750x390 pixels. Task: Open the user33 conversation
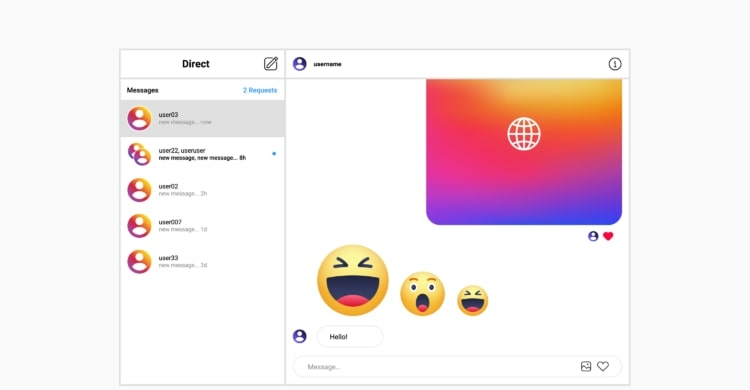point(202,261)
